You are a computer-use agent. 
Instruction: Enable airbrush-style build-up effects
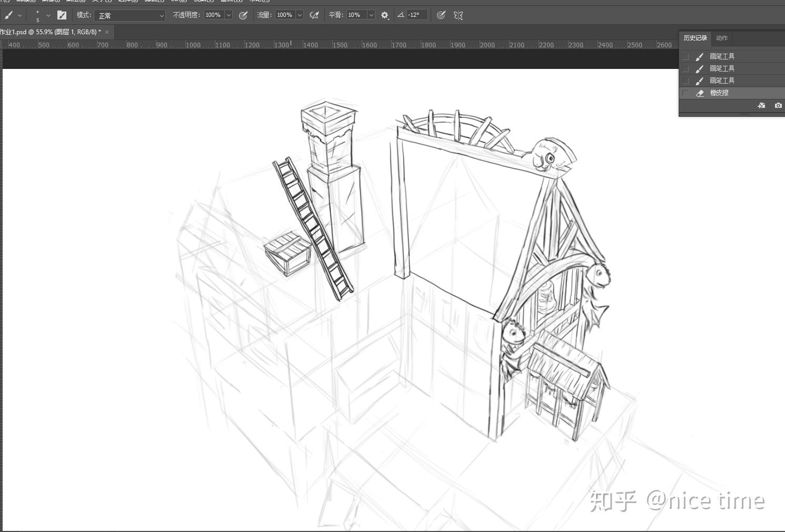coord(314,15)
